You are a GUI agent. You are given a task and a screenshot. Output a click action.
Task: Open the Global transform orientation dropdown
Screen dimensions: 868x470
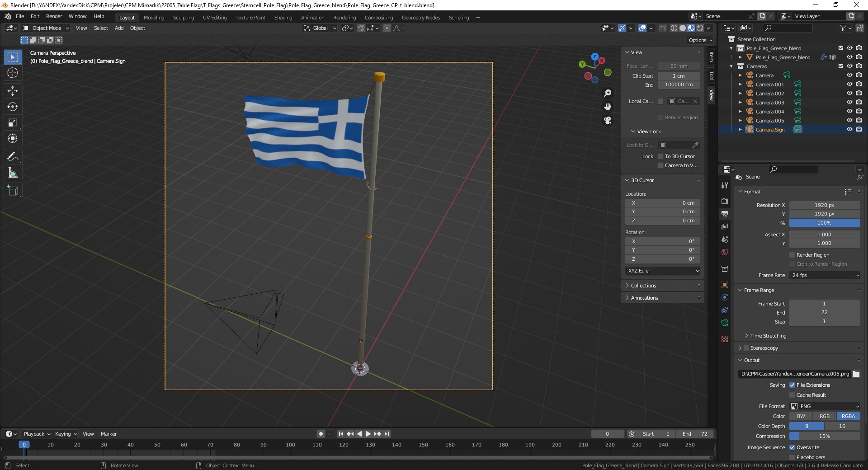click(x=320, y=28)
